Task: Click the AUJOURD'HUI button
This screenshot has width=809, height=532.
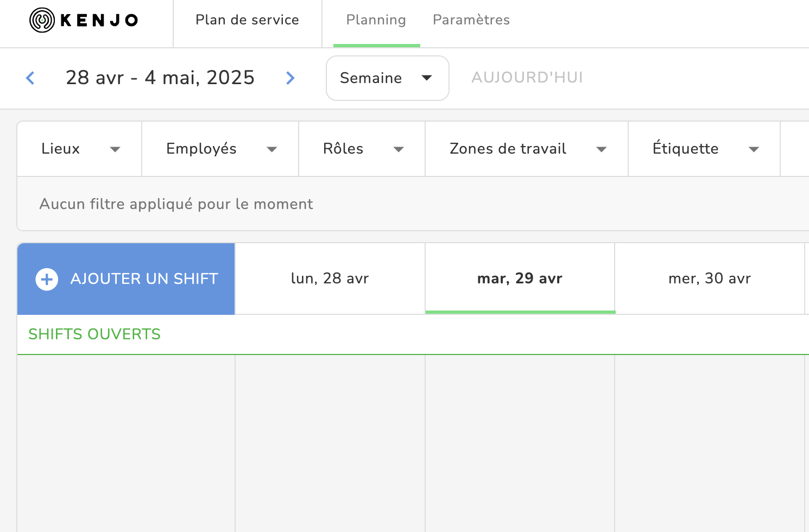Action: (527, 78)
